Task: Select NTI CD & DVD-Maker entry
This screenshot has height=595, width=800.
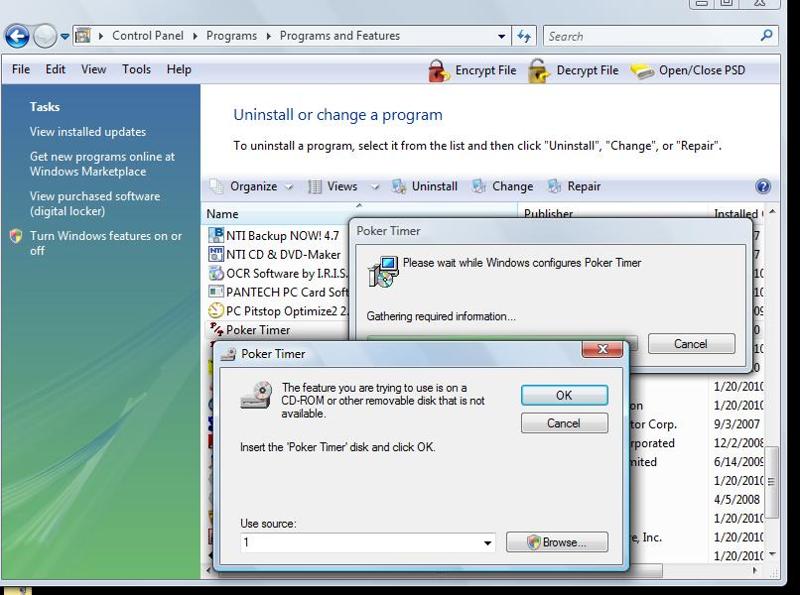Action: point(283,254)
